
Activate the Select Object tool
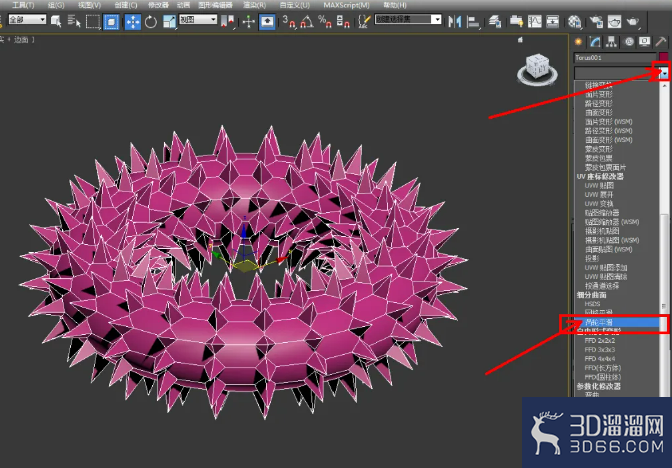pos(56,21)
